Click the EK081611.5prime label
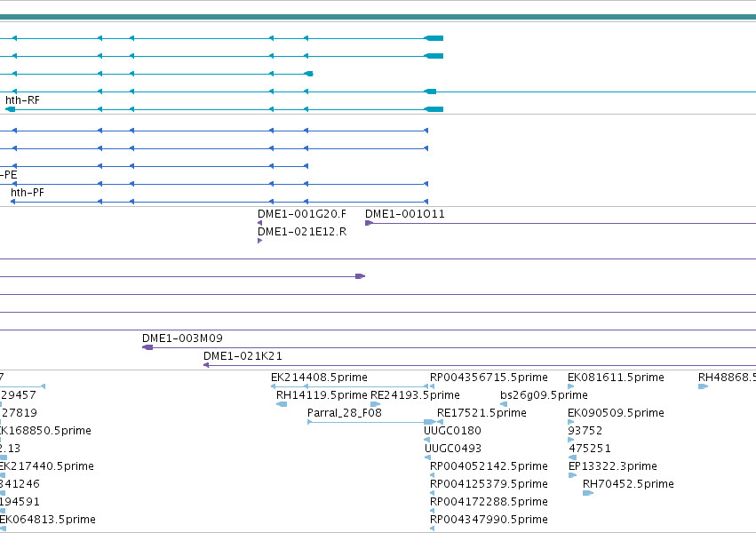This screenshot has width=756, height=533. 616,378
